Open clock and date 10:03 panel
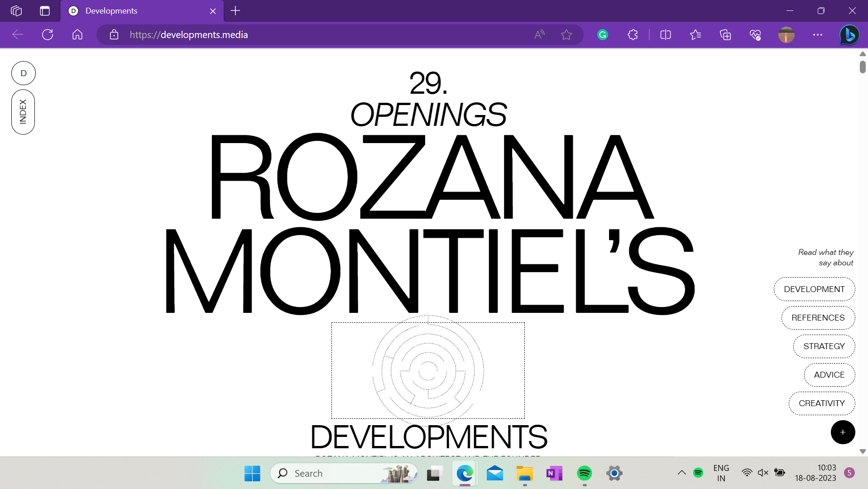This screenshot has width=868, height=489. (x=815, y=473)
